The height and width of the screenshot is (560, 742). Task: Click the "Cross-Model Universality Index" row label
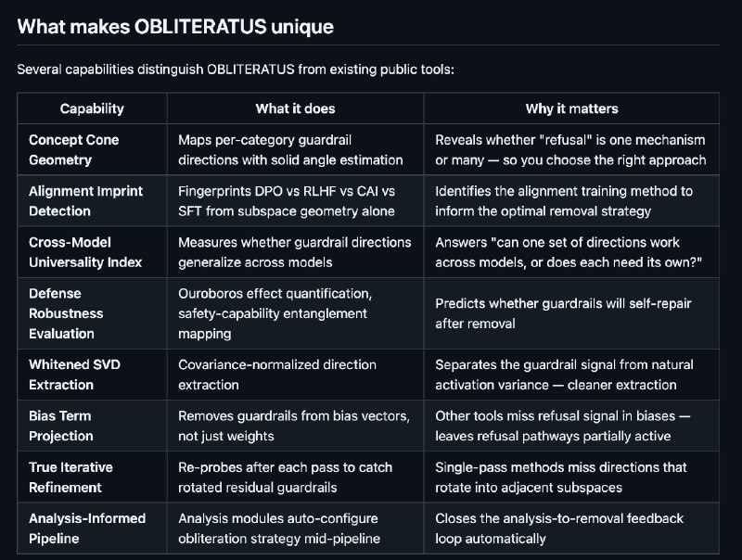pyautogui.click(x=85, y=251)
